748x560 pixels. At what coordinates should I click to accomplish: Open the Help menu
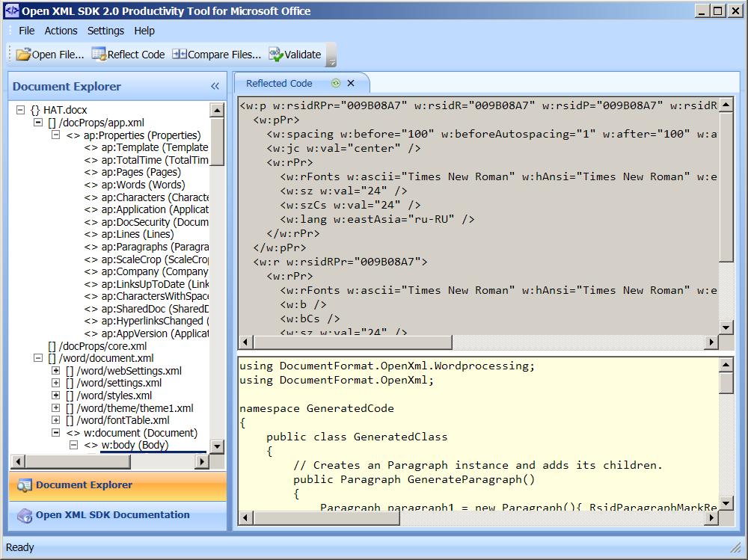coord(144,31)
